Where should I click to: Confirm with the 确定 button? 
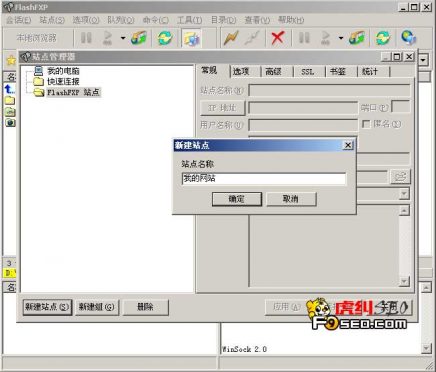[237, 199]
